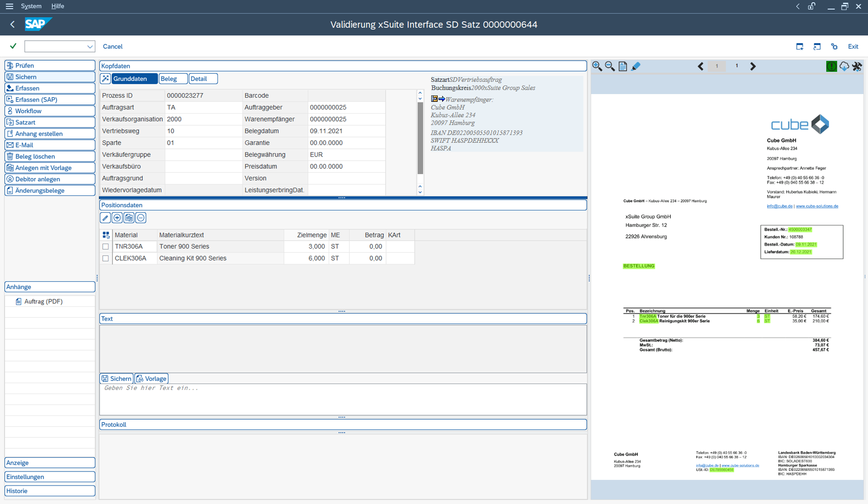
Task: Collapse the Kopfdaten panel header
Action: pyautogui.click(x=343, y=66)
